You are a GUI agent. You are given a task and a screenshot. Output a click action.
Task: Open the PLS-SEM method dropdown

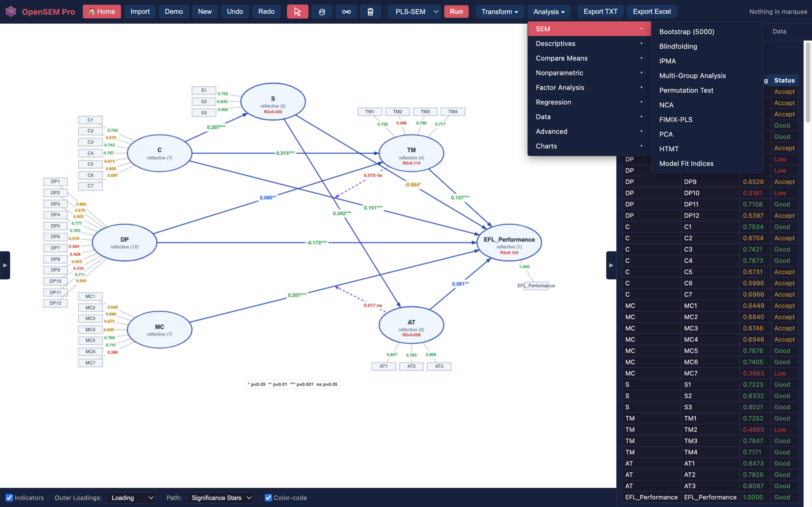414,12
